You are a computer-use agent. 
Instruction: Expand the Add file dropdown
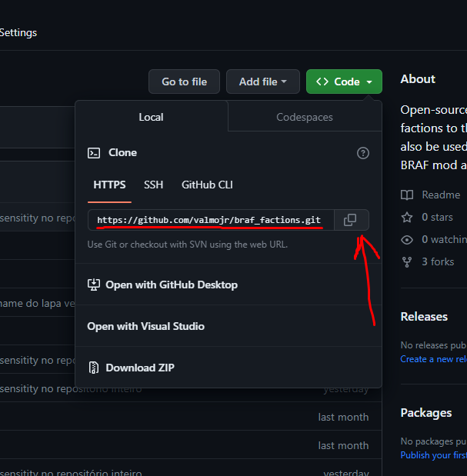pos(263,82)
